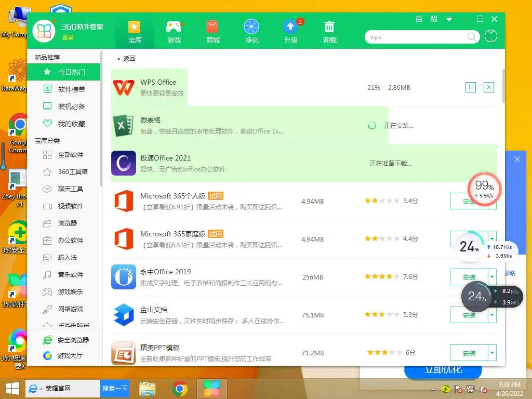532x399 pixels.
Task: Click the 微表格 spreadsheet app icon
Action: tap(124, 126)
